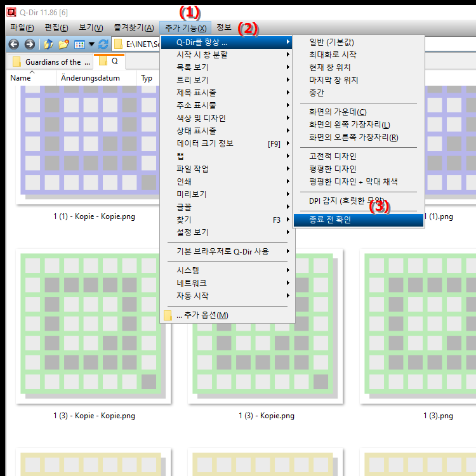Open the 편집(E) menu
The height and width of the screenshot is (476, 476).
(x=56, y=28)
